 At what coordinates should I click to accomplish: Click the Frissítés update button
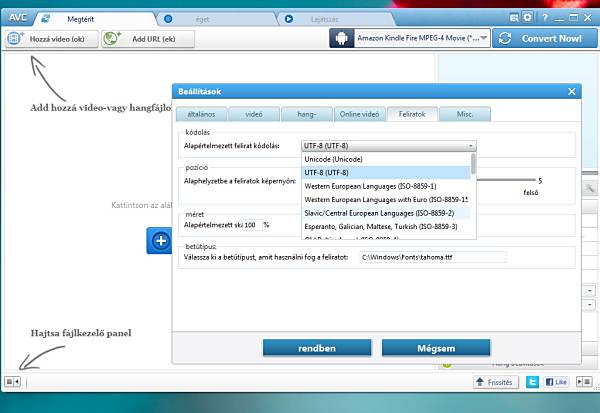pyautogui.click(x=496, y=382)
